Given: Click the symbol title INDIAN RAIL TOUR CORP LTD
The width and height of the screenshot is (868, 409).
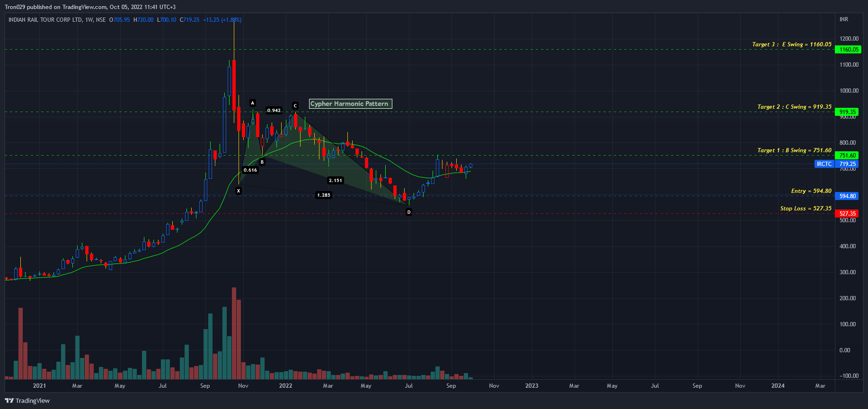Looking at the screenshot, I should pyautogui.click(x=45, y=20).
